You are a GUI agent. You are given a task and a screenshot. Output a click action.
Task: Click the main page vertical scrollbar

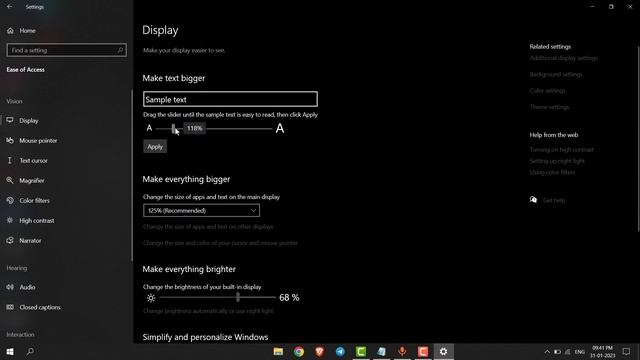coord(638,139)
